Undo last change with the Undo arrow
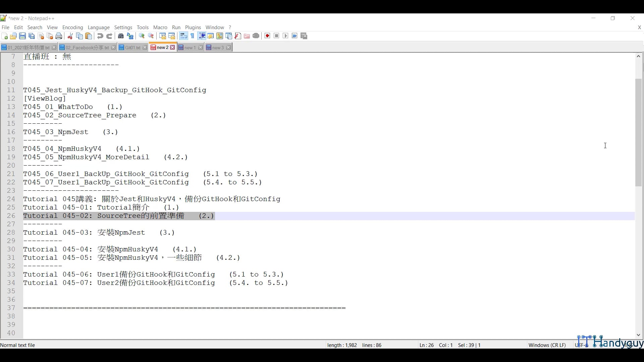 [x=100, y=36]
